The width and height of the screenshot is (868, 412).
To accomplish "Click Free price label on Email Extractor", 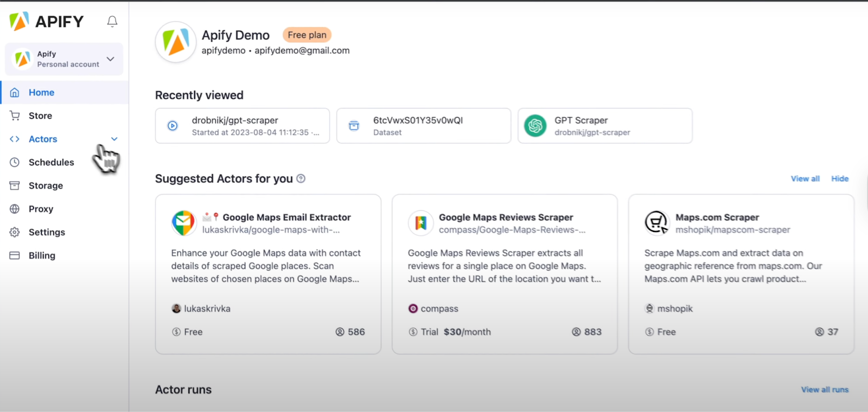I will 187,332.
